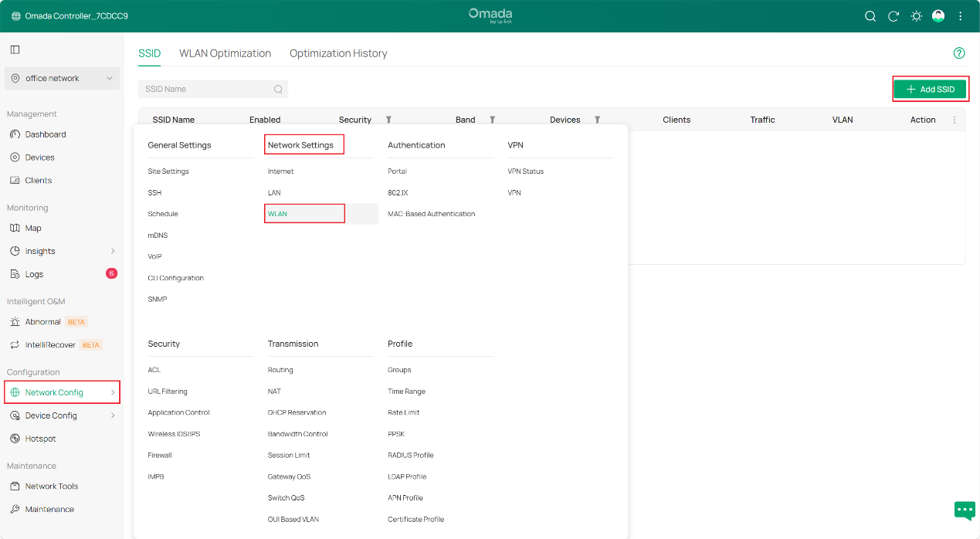Click the search icon in SSID Name field
This screenshot has height=539, width=980.
tap(278, 89)
